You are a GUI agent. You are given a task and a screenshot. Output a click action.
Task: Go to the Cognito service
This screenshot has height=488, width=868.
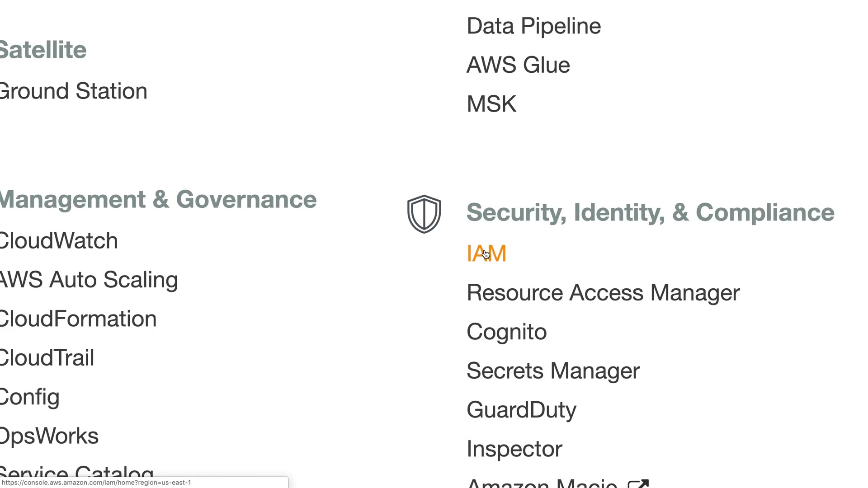click(506, 332)
